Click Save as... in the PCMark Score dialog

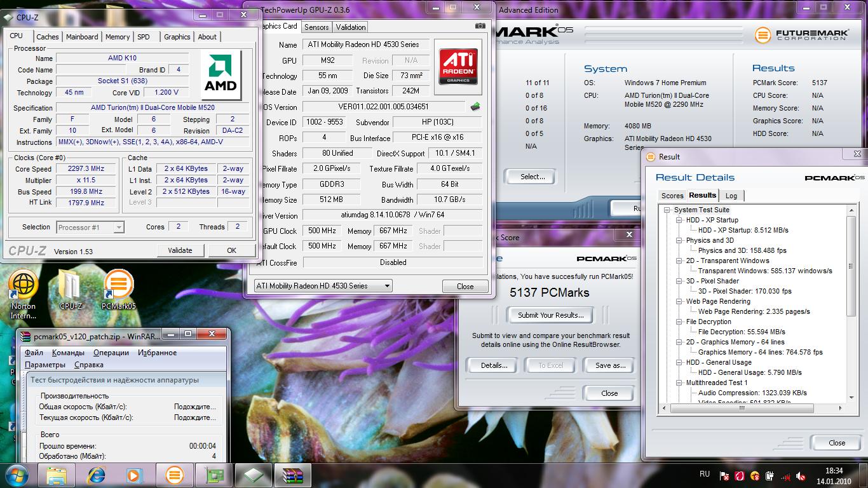tap(610, 365)
